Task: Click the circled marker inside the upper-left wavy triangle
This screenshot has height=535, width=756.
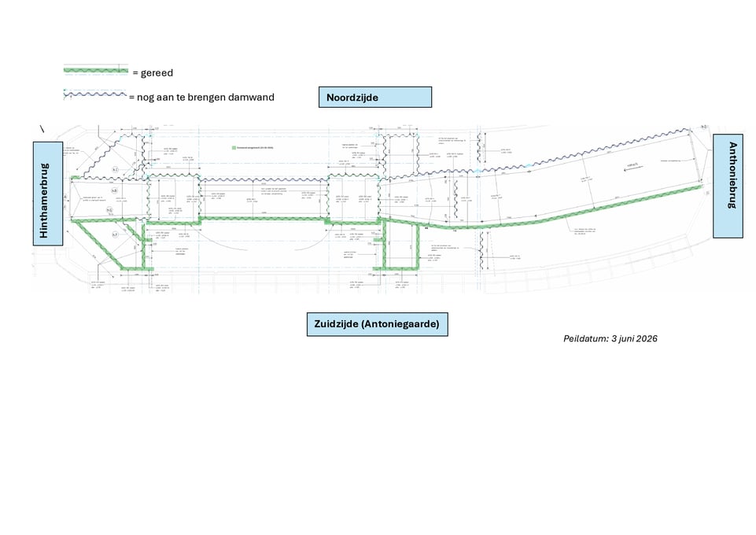Action: [x=115, y=170]
